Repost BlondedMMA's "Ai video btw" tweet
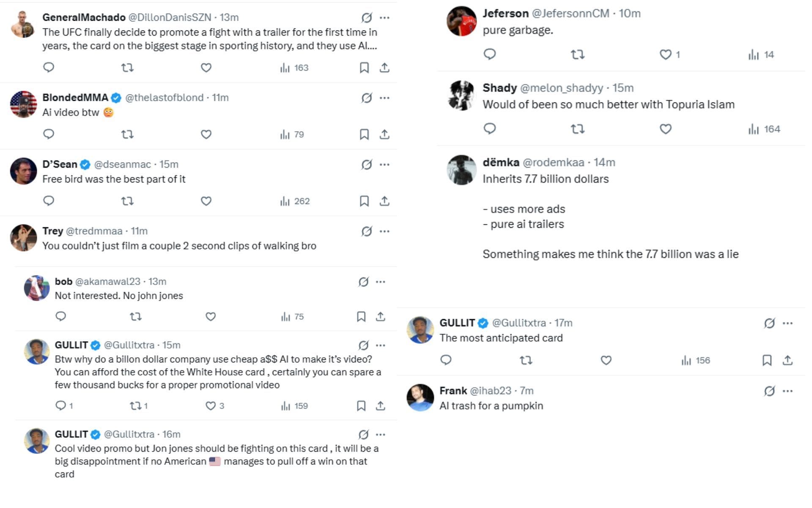Screen dimensions: 812x508 click(x=127, y=134)
